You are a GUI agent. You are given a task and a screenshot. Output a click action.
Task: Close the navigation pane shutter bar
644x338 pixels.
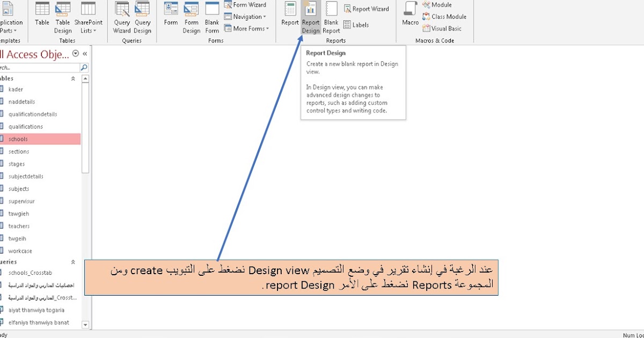[84, 54]
